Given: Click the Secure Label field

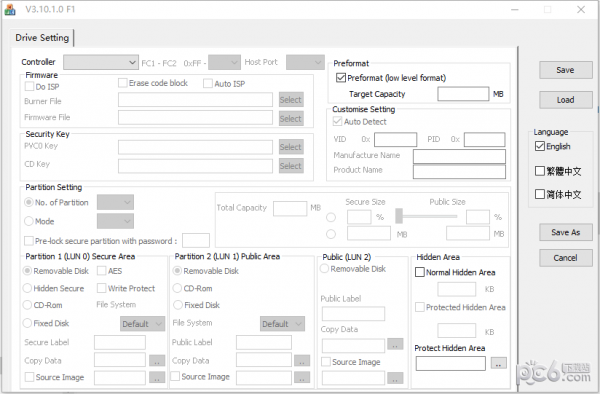Looking at the screenshot, I should point(120,342).
